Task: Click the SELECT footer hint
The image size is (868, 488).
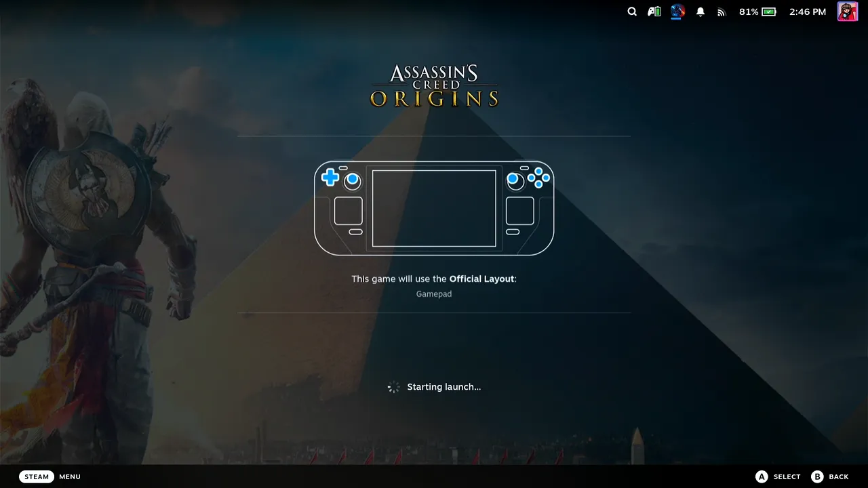Action: 787,476
